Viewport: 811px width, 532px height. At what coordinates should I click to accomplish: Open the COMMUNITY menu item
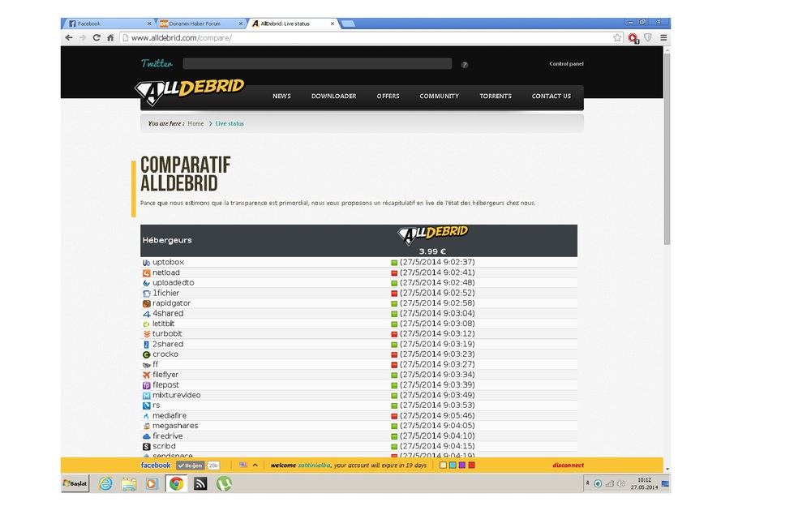click(x=439, y=97)
